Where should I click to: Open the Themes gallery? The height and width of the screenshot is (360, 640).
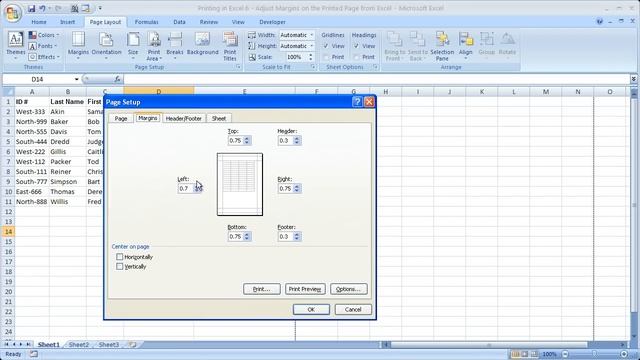pos(16,46)
